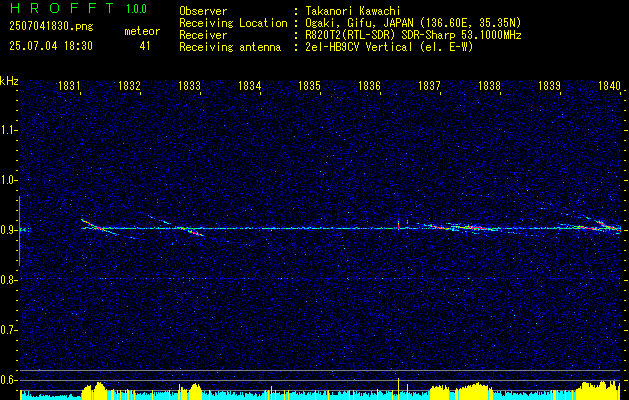Click the 1.1 frequency axis label

click(9, 130)
